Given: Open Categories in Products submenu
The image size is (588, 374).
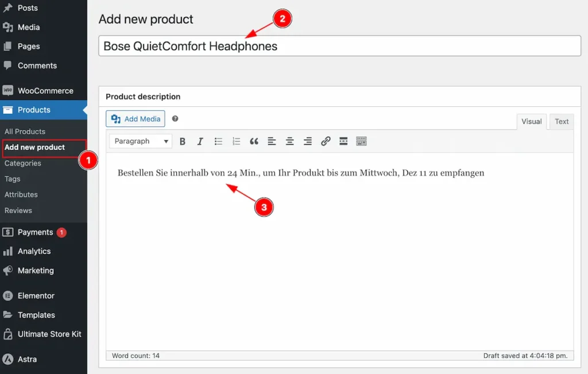Looking at the screenshot, I should point(23,163).
